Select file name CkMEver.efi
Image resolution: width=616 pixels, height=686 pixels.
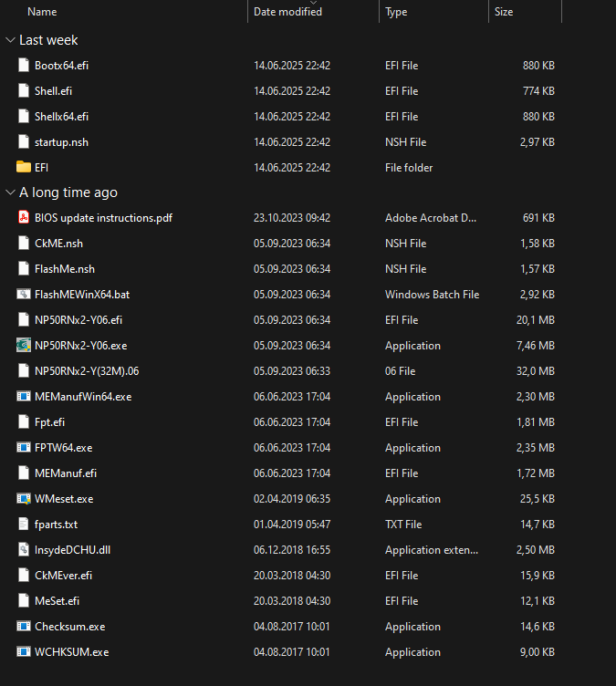coord(64,575)
